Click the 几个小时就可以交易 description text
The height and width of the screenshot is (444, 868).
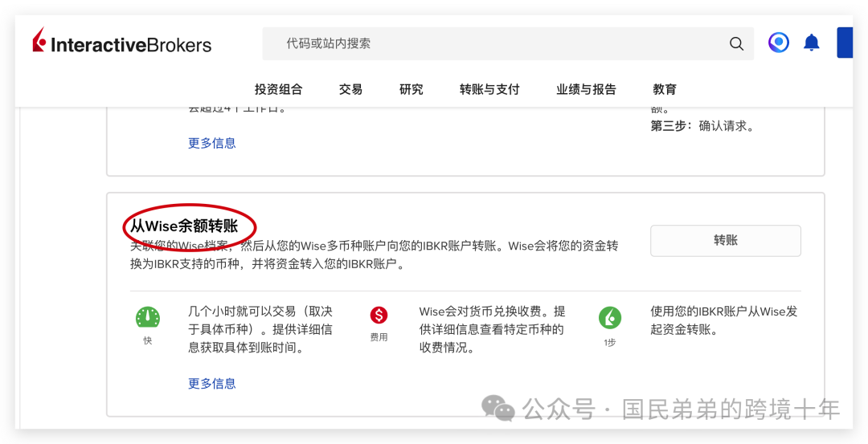pyautogui.click(x=260, y=329)
